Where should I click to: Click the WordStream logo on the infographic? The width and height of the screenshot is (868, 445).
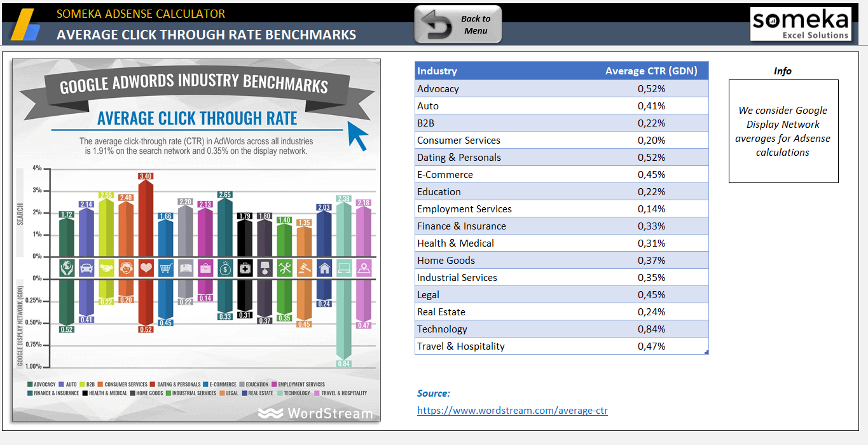315,414
